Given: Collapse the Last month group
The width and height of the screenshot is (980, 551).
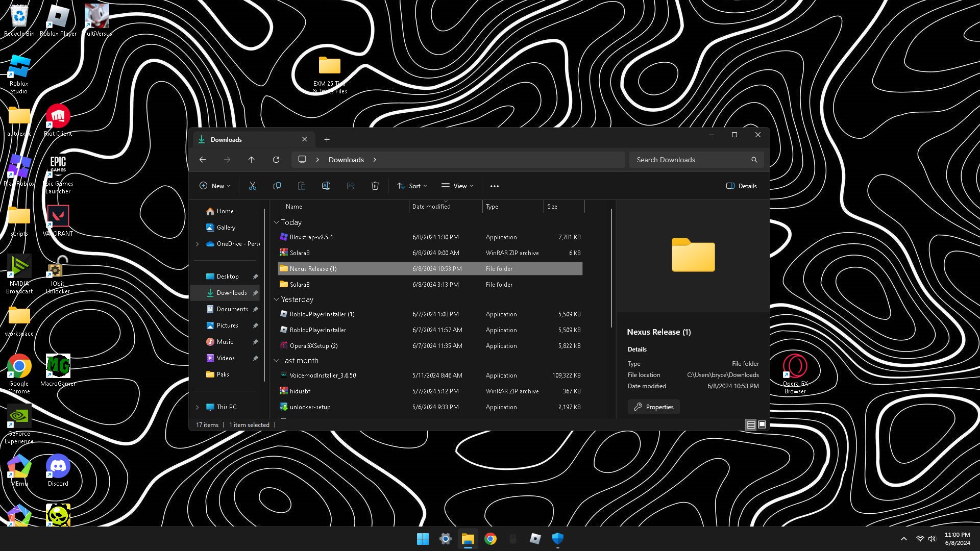Looking at the screenshot, I should click(276, 361).
